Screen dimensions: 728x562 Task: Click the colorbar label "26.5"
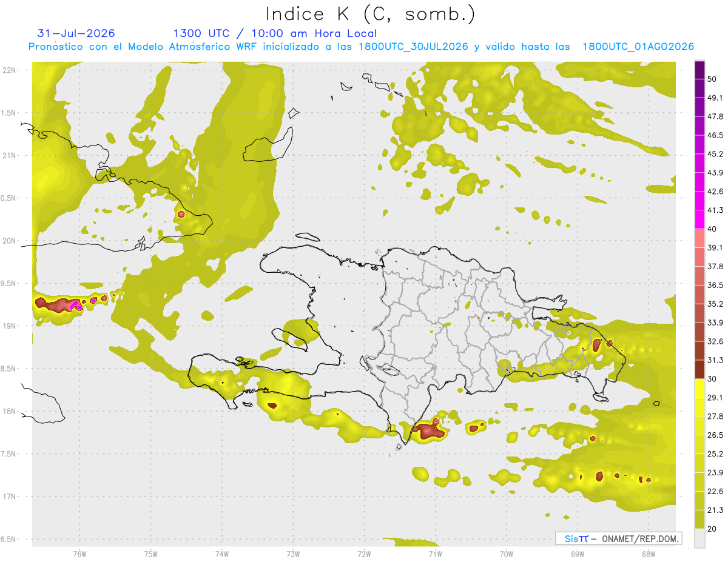point(715,435)
